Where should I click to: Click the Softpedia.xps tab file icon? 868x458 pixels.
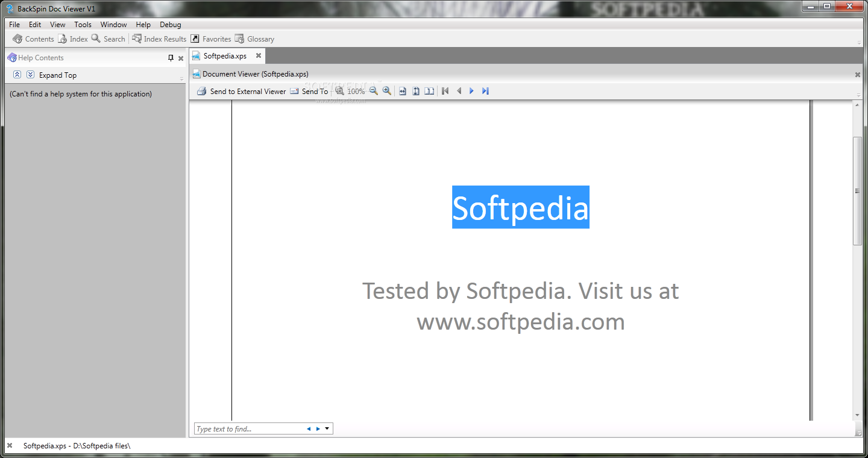click(196, 56)
